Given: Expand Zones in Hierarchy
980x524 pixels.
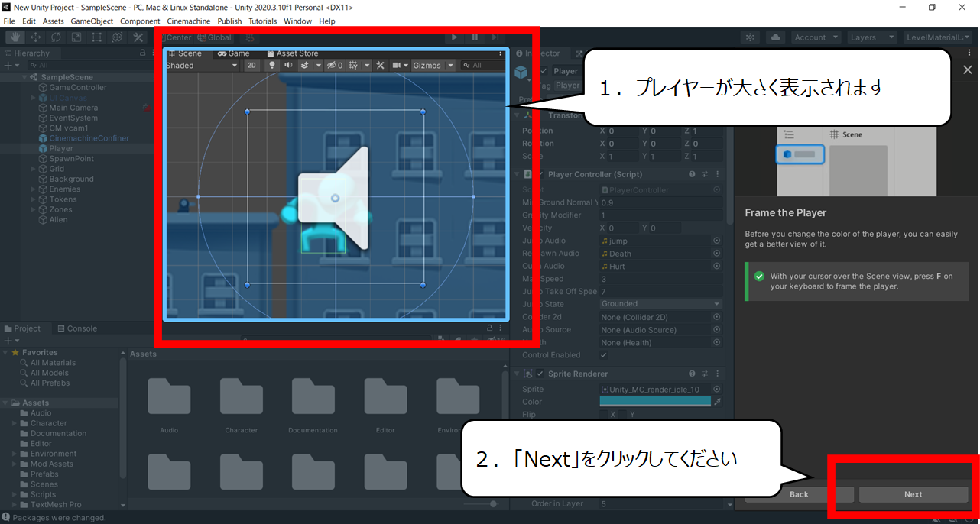Looking at the screenshot, I should coord(33,209).
